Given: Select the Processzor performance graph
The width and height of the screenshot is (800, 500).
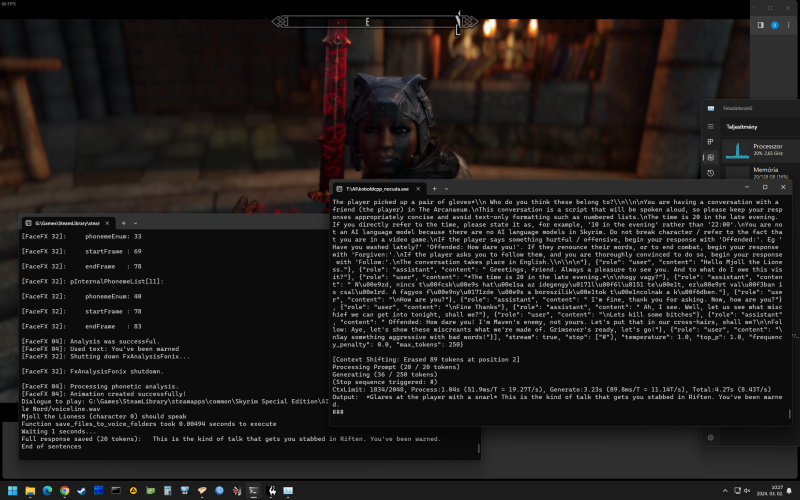Looking at the screenshot, I should (737, 151).
